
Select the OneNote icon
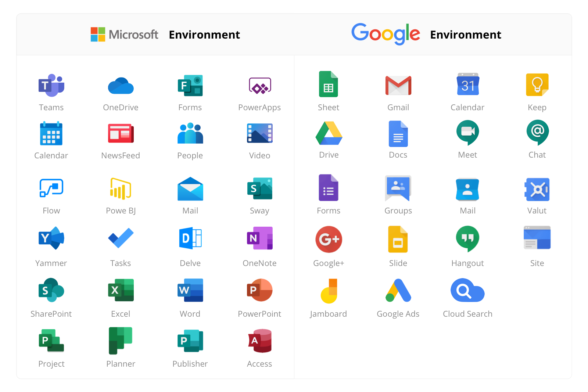(260, 238)
